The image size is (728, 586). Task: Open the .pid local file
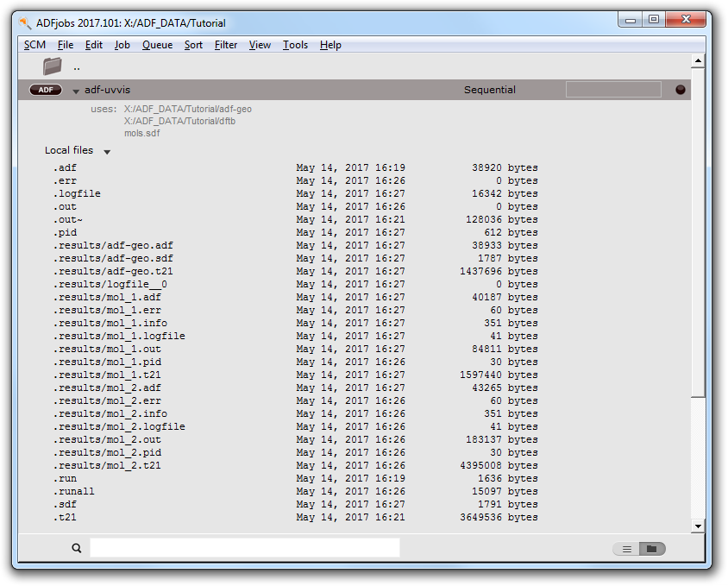point(65,232)
